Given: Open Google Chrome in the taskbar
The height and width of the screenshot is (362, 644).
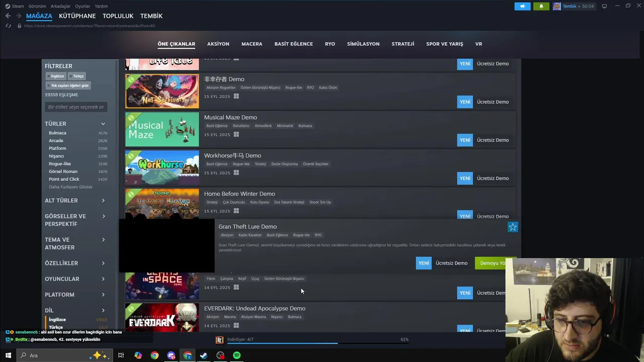Looking at the screenshot, I should [x=154, y=355].
